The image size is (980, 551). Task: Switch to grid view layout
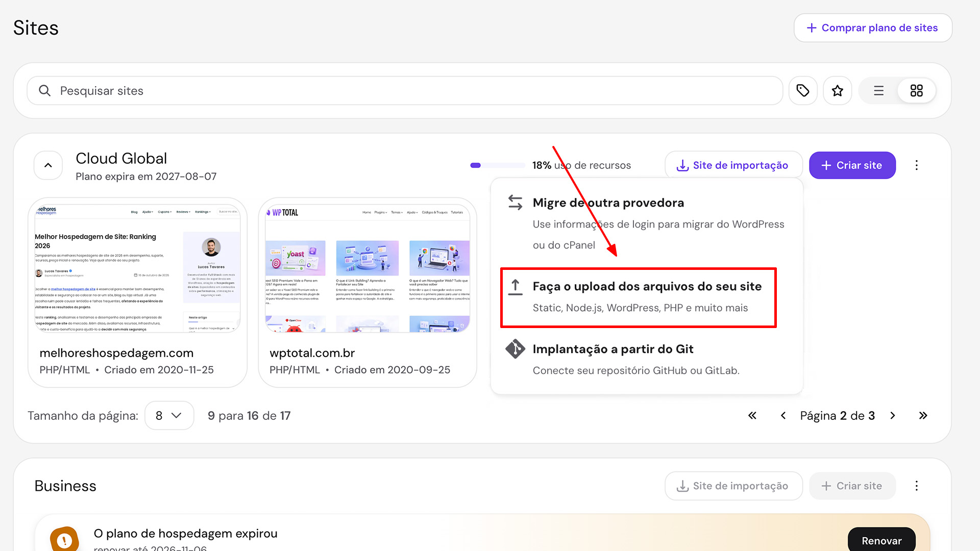point(916,91)
